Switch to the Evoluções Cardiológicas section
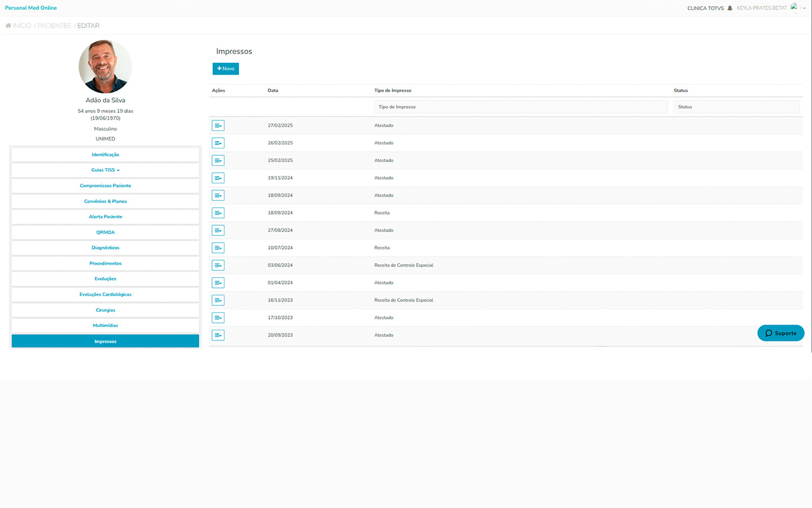The height and width of the screenshot is (508, 812). [x=105, y=295]
